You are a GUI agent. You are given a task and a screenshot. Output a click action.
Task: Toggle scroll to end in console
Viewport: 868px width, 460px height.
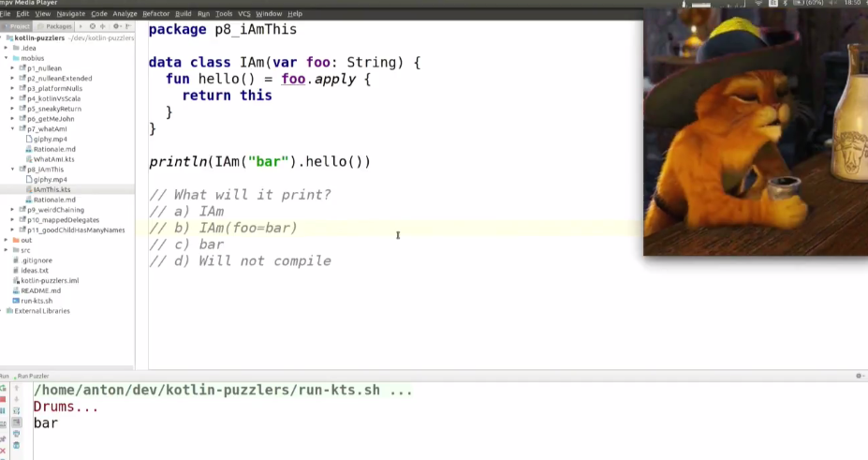pyautogui.click(x=17, y=423)
